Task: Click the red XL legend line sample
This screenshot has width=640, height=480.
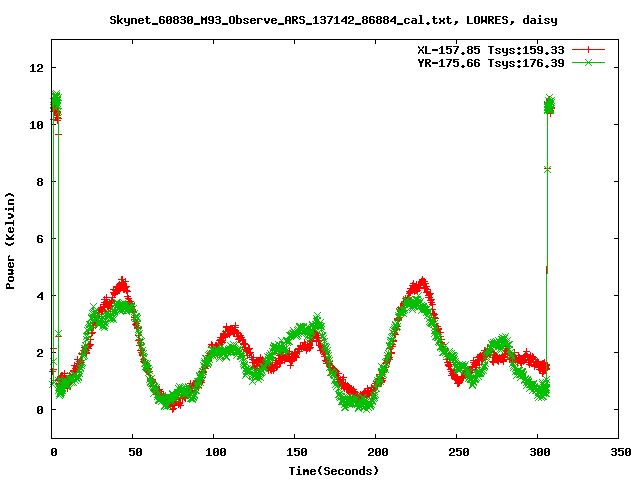Action: [x=588, y=50]
